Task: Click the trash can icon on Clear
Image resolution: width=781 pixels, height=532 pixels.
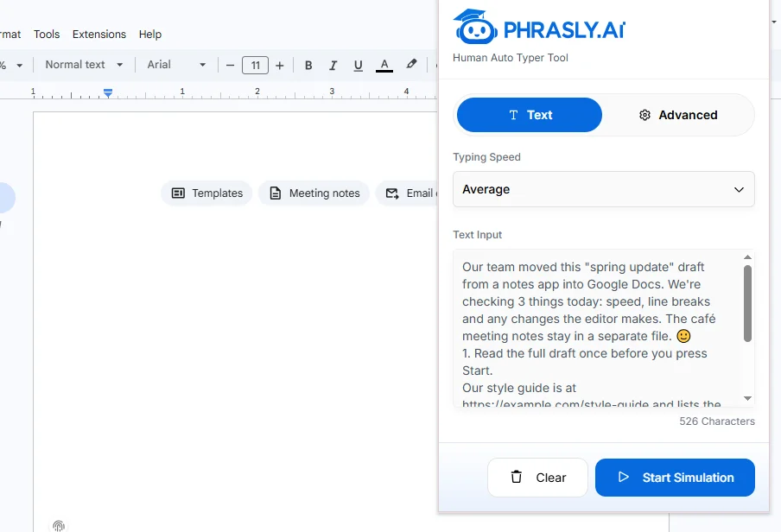Action: coord(517,477)
